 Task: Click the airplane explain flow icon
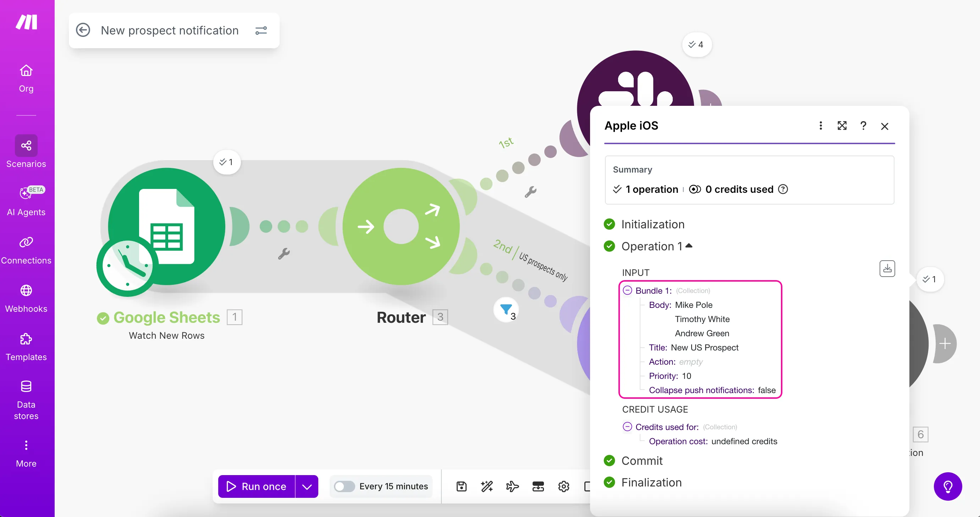[512, 486]
